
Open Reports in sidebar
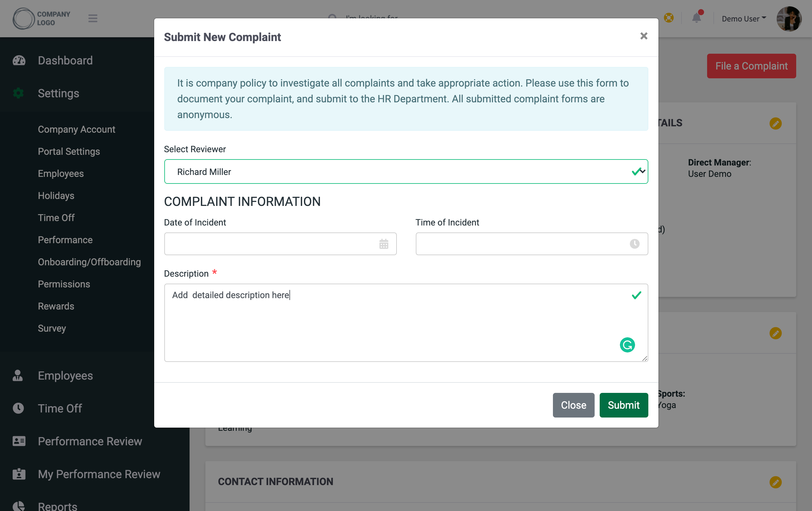[x=57, y=507]
